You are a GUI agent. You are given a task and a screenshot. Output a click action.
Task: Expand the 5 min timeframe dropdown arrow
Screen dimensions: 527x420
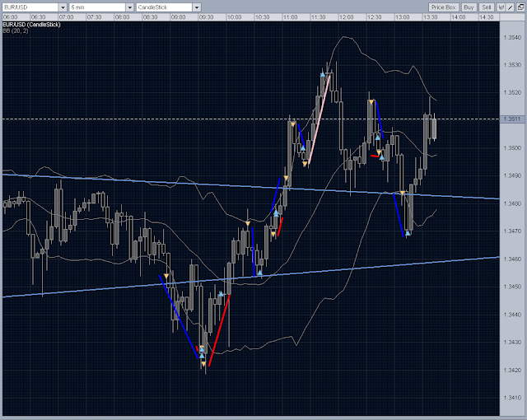[130, 7]
